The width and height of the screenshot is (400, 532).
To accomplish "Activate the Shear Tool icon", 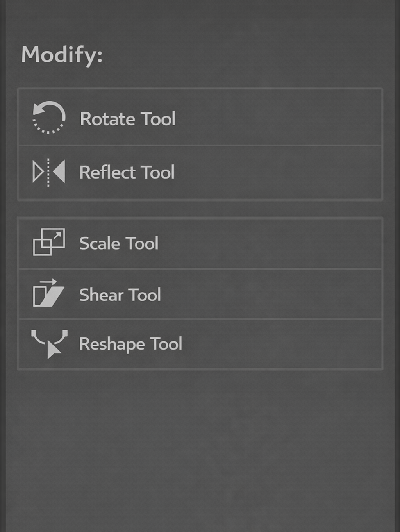I will pos(48,293).
